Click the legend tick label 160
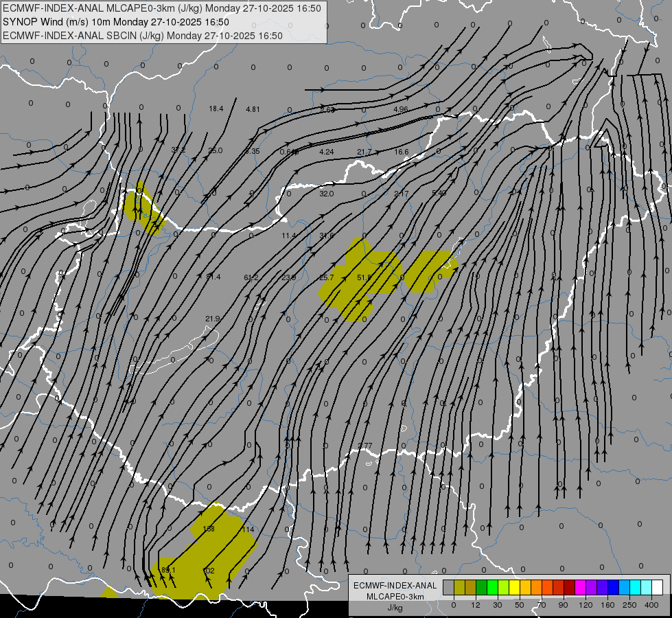The height and width of the screenshot is (618, 672). 607,605
